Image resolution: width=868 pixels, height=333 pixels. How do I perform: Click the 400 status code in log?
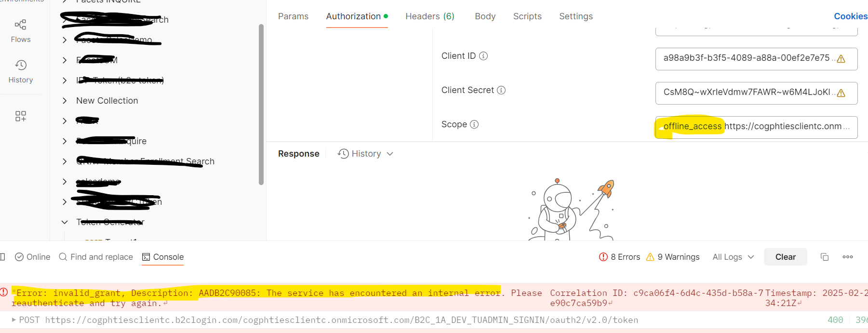pyautogui.click(x=835, y=320)
